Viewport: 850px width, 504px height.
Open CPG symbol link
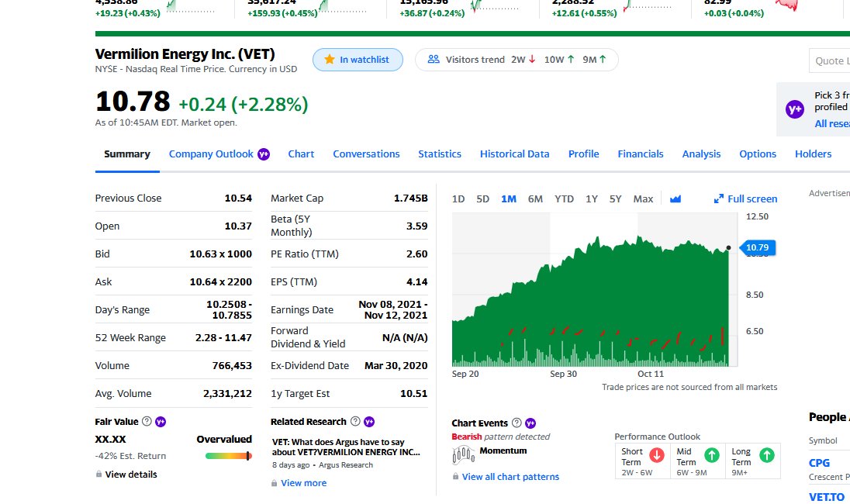point(819,463)
